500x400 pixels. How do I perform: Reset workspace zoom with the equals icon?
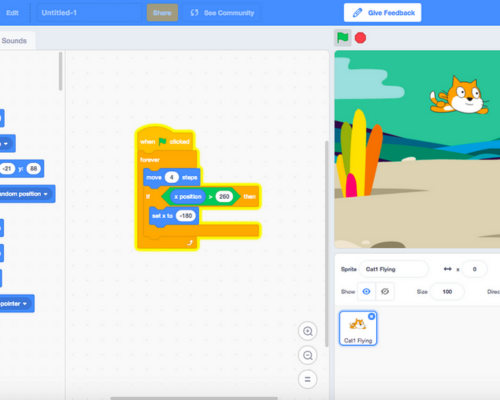tap(307, 379)
